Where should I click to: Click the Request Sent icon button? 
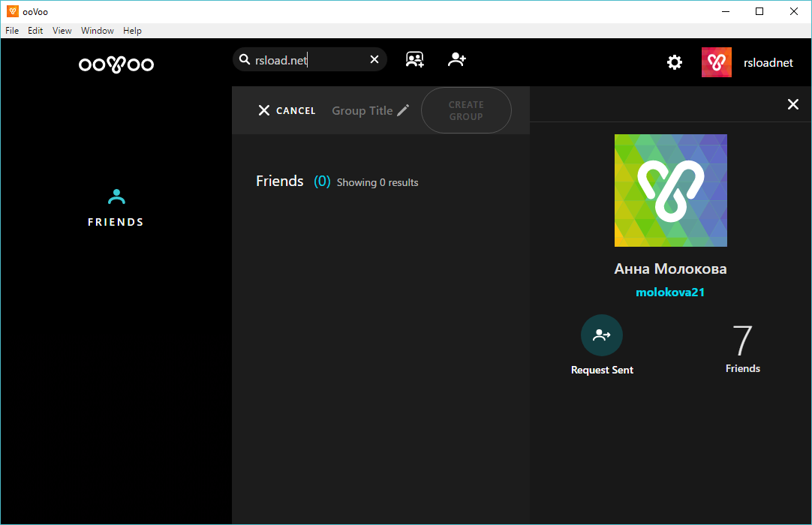coord(602,335)
